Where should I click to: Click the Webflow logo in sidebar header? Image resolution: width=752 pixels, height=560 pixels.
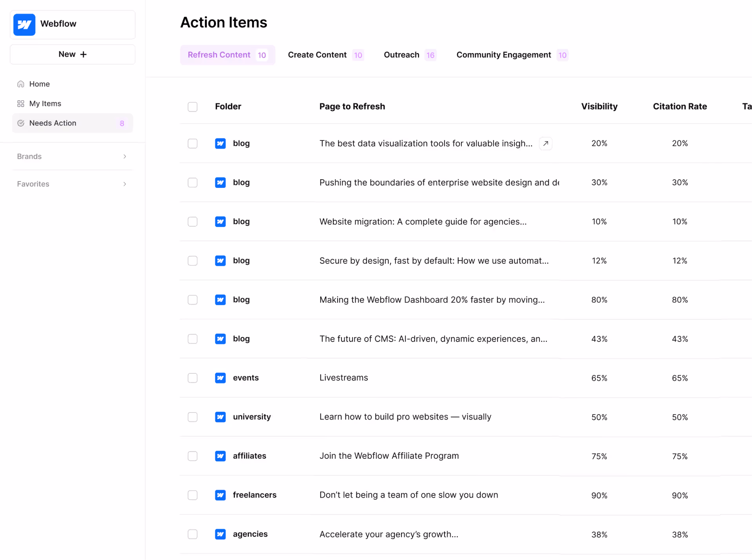click(24, 25)
